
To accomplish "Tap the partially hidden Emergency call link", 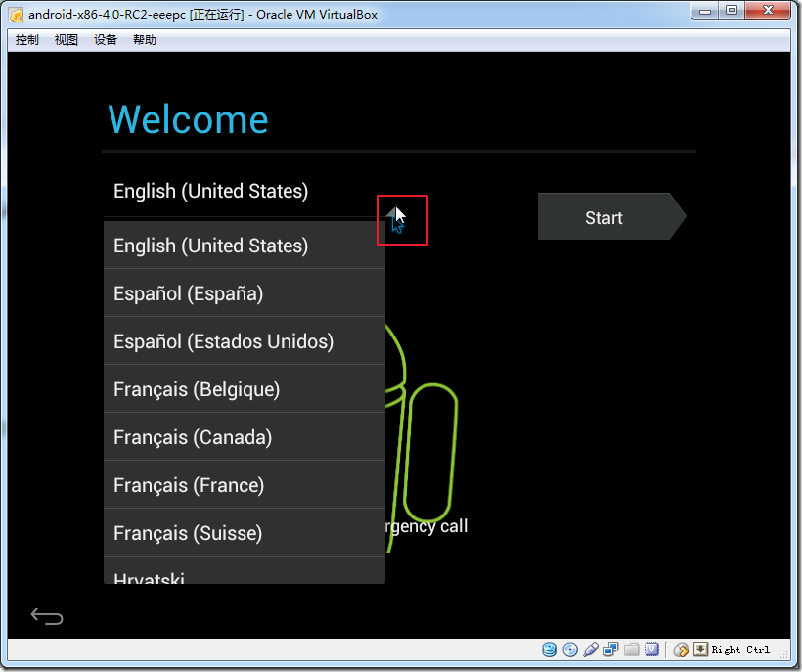I will point(427,526).
